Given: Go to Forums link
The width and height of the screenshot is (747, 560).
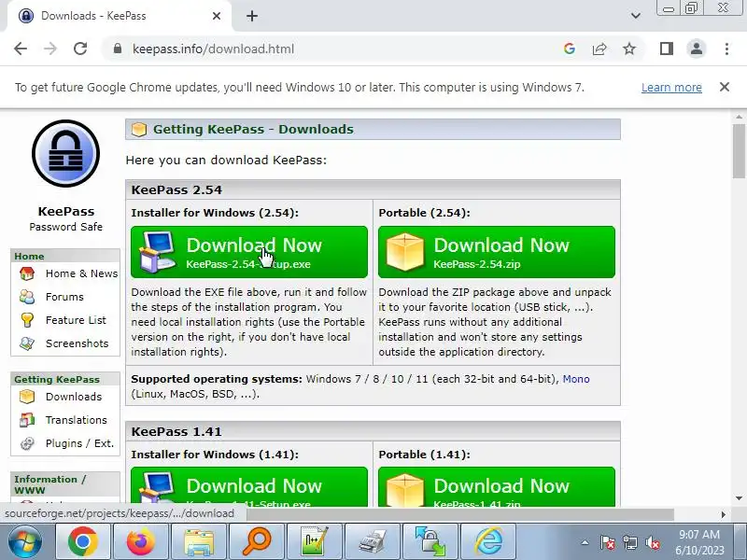Looking at the screenshot, I should point(64,297).
